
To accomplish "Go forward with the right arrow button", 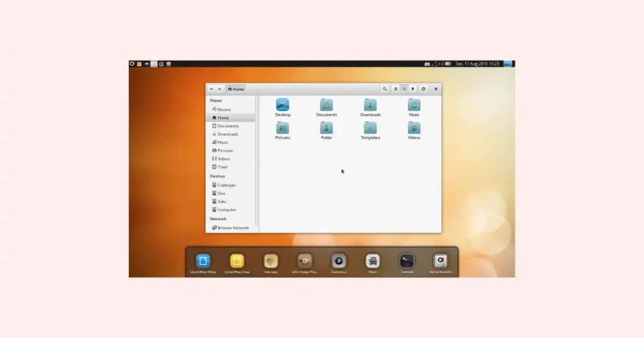I will tap(219, 89).
